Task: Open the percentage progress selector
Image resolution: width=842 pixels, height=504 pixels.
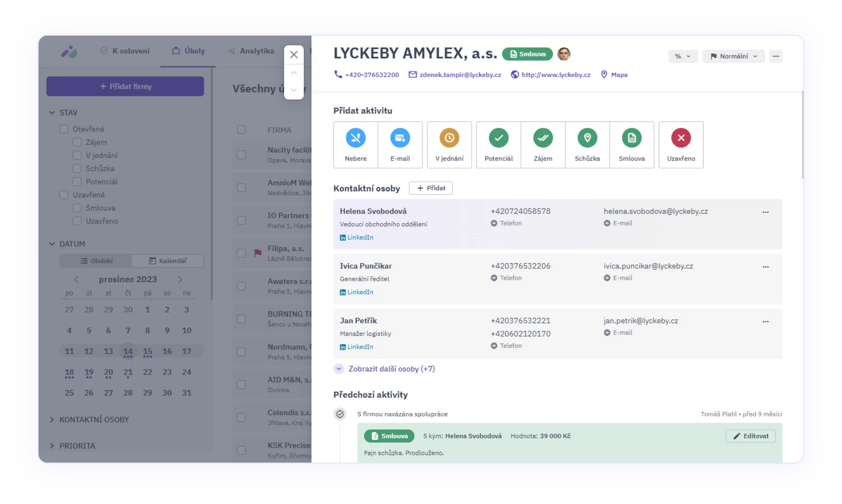Action: click(682, 56)
